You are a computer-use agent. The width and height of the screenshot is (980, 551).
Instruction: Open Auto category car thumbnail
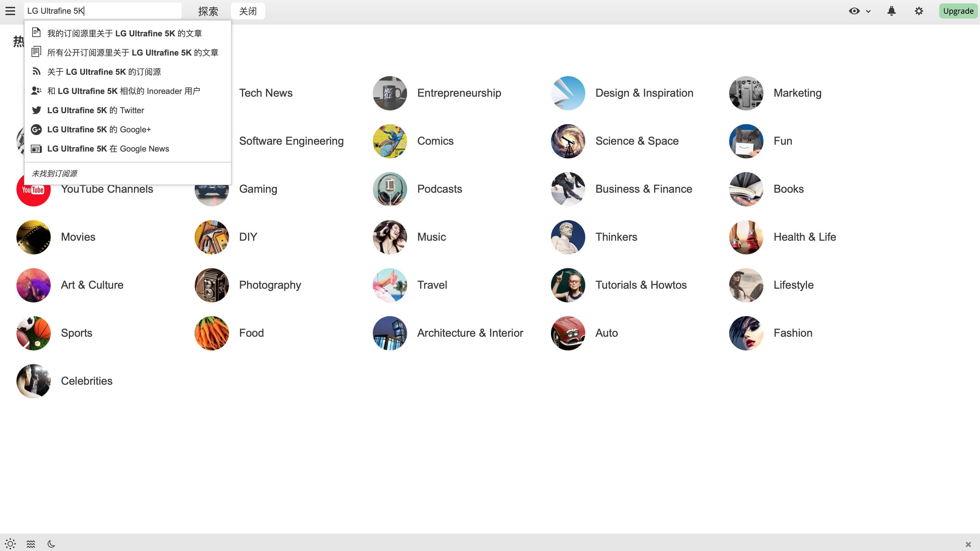pos(568,333)
